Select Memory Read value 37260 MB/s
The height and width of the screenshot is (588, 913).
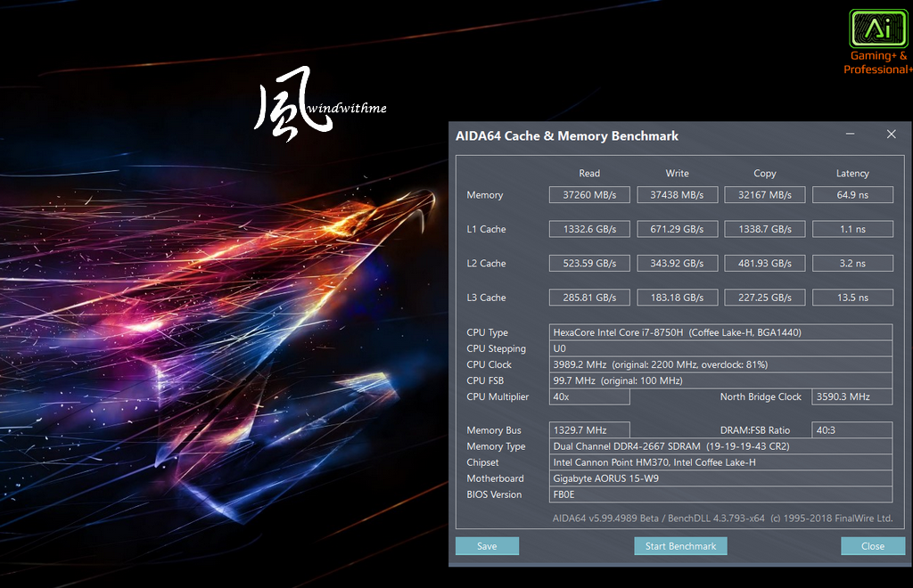[x=589, y=195]
